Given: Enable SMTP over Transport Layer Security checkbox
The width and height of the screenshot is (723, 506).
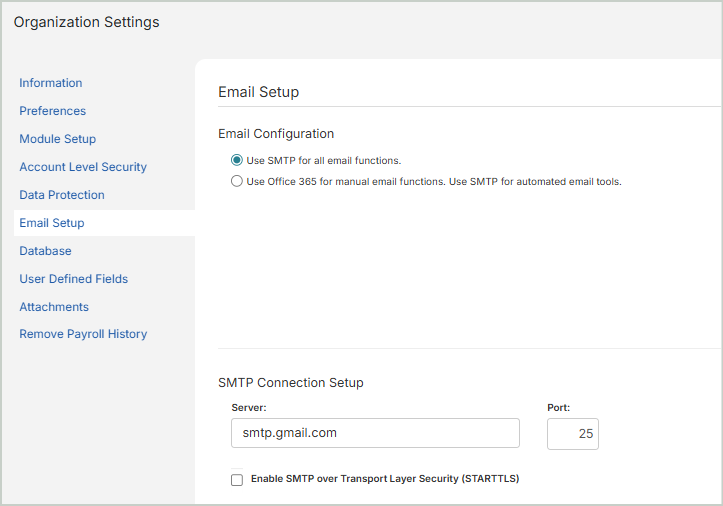Looking at the screenshot, I should (x=237, y=480).
